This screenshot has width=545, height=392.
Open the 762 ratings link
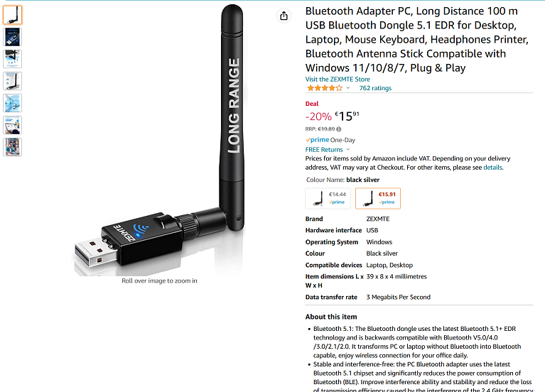point(375,88)
